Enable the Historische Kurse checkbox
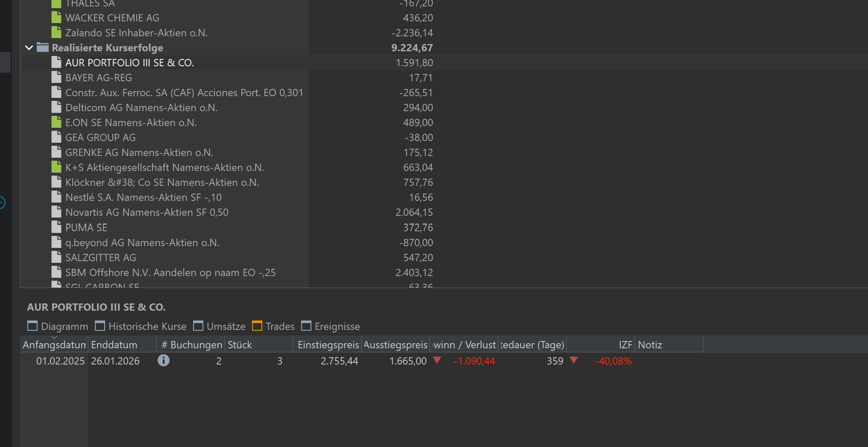This screenshot has width=868, height=447. (100, 326)
